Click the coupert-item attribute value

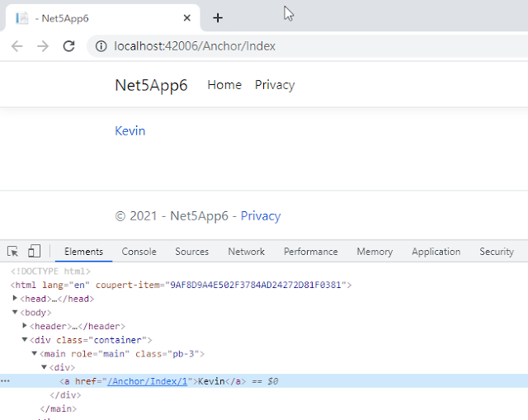[x=256, y=285]
